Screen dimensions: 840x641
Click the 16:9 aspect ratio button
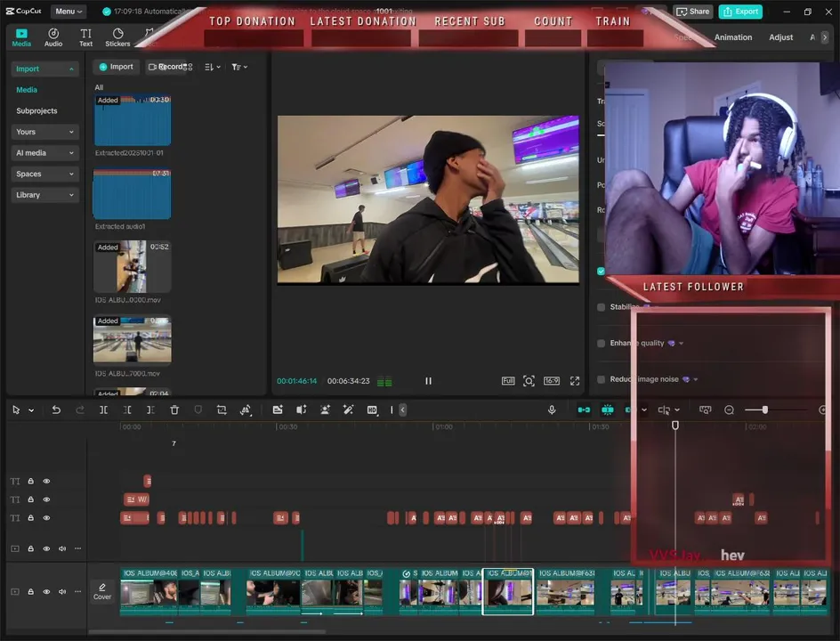click(x=552, y=381)
